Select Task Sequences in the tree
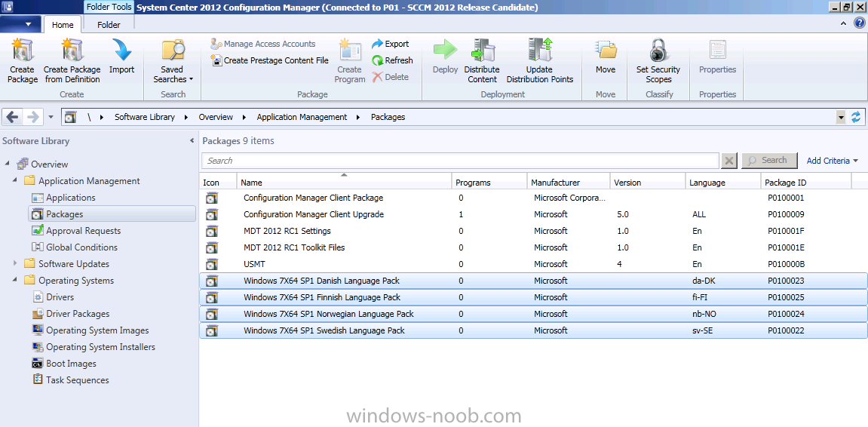This screenshot has height=427, width=868. tap(78, 380)
